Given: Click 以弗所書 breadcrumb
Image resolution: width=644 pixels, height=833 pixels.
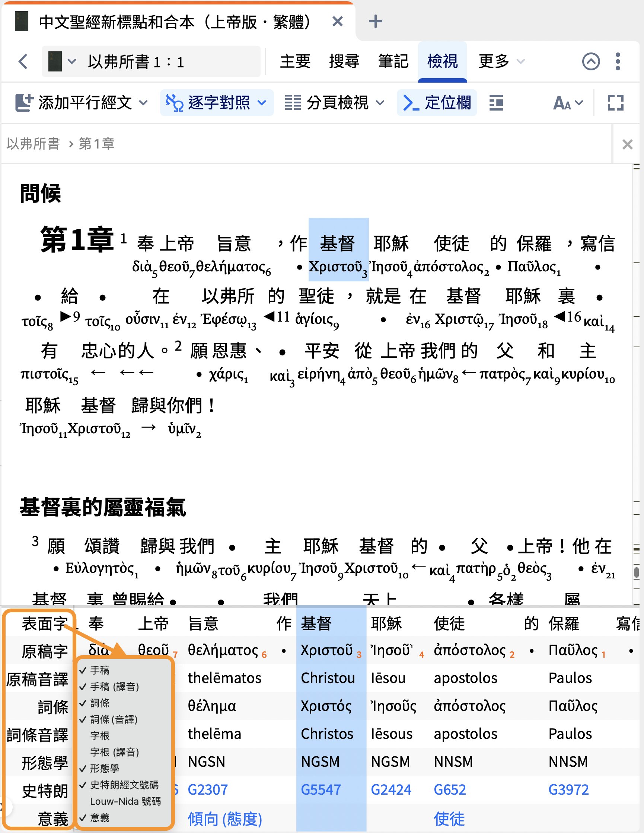Looking at the screenshot, I should [x=33, y=144].
